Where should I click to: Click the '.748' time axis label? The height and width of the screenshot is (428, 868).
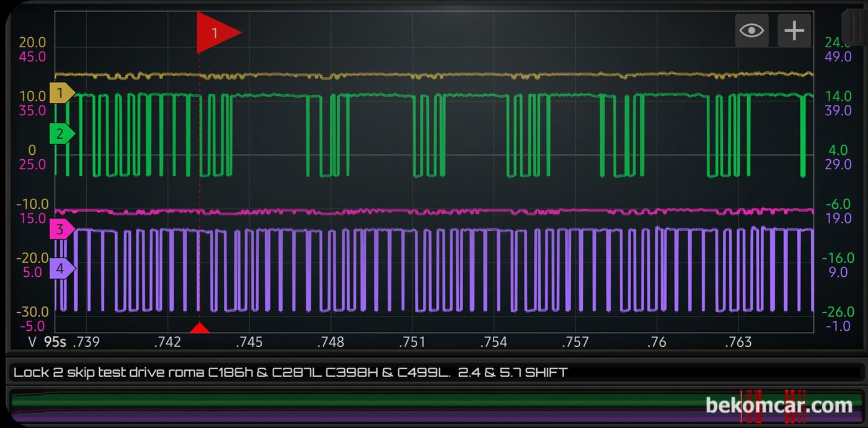pyautogui.click(x=330, y=342)
